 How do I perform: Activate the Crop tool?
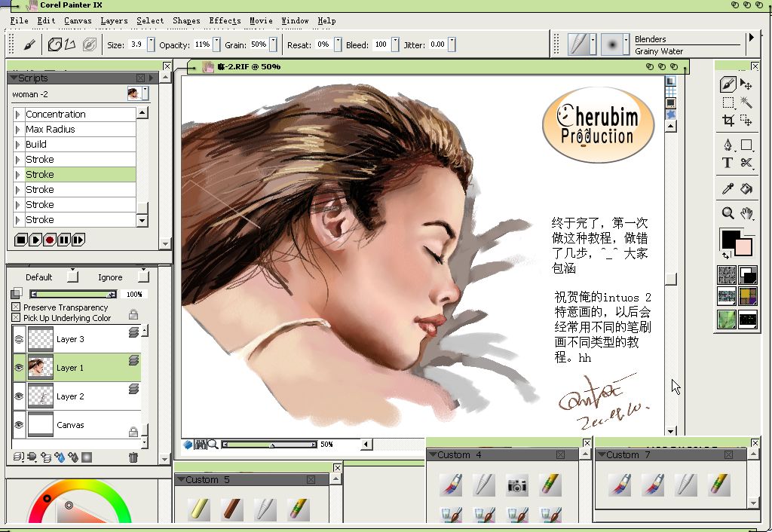click(728, 120)
